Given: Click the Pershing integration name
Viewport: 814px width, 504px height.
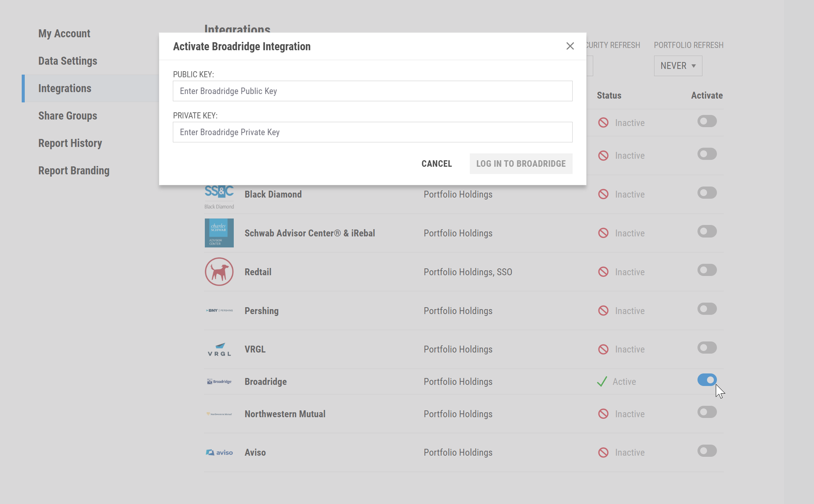Looking at the screenshot, I should coord(262,311).
